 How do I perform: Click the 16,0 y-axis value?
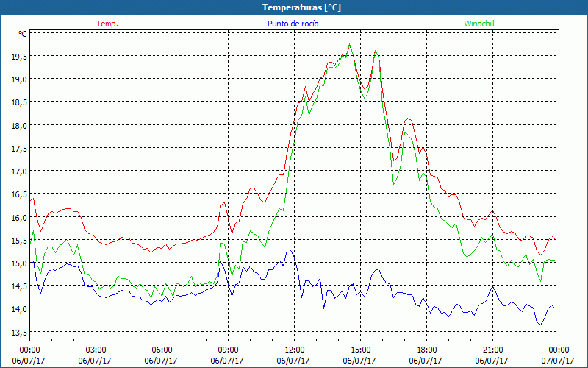coord(20,217)
